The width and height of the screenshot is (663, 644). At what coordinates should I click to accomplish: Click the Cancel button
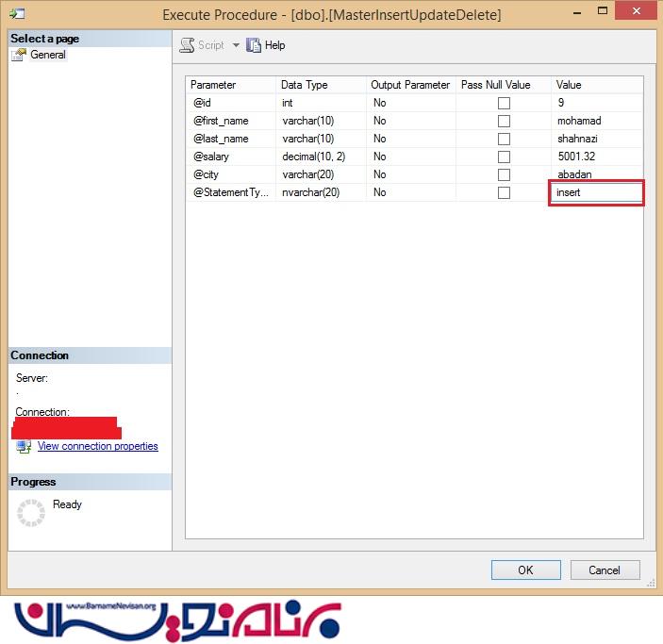(605, 570)
